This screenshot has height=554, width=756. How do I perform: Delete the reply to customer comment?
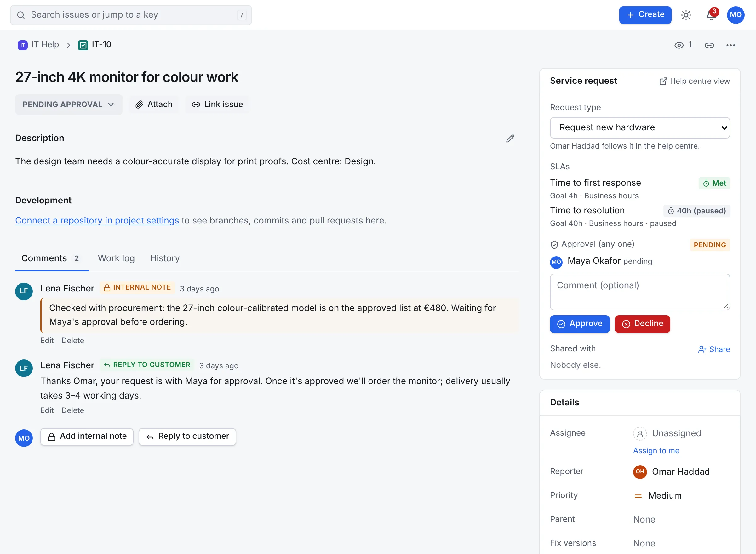tap(72, 410)
